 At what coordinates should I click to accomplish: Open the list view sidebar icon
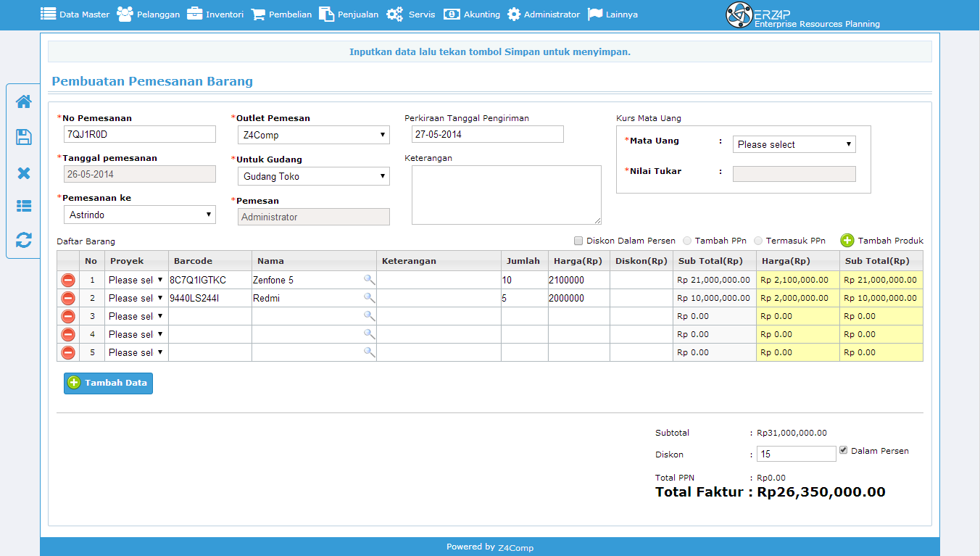point(24,206)
